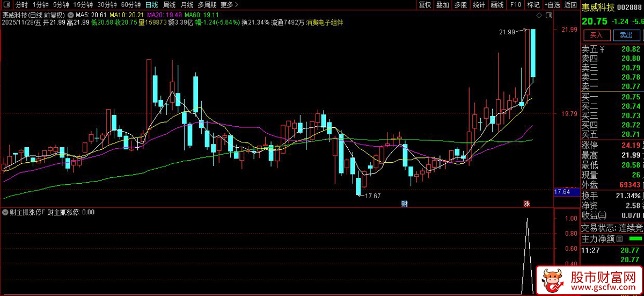This screenshot has height=296, width=644.
Task: Click the 换手 value 21.34% in the right panel
Action: tap(627, 195)
